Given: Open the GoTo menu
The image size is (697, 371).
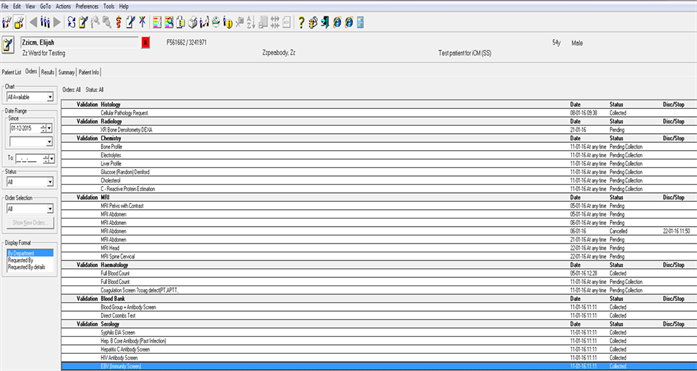Looking at the screenshot, I should (x=45, y=6).
